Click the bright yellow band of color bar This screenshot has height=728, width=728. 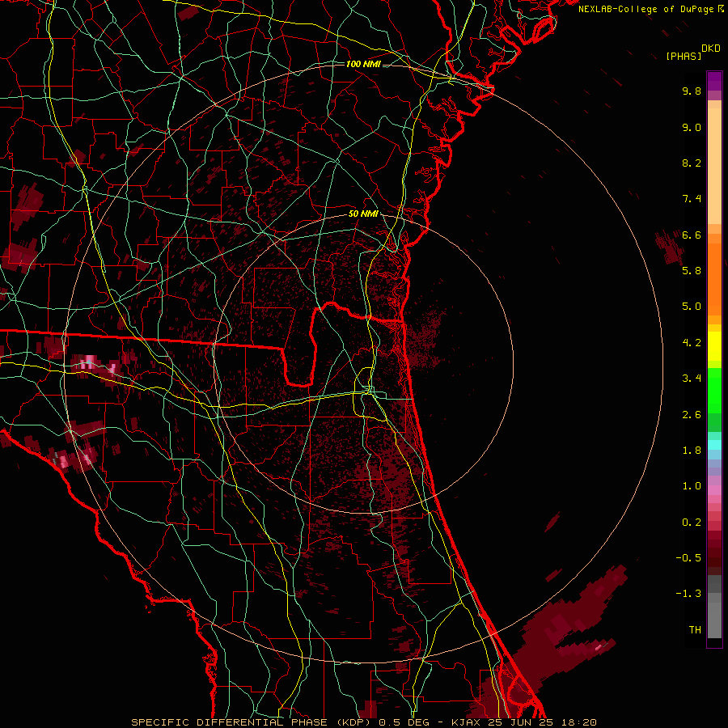[714, 346]
